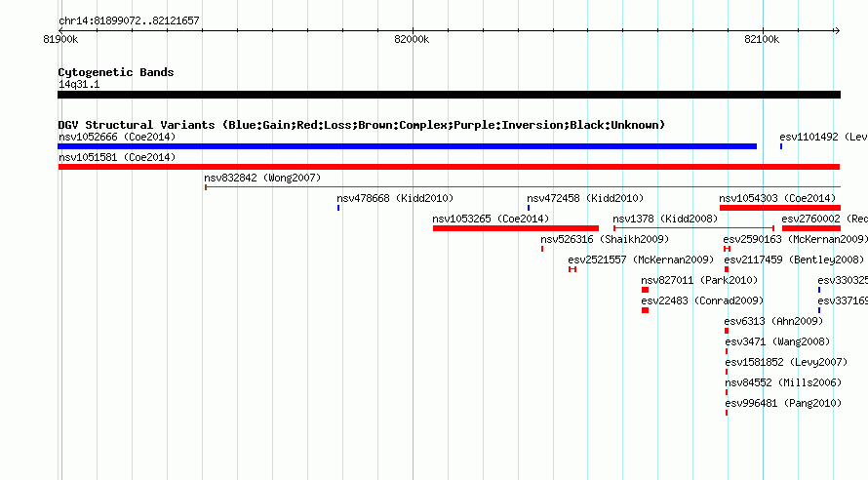This screenshot has height=480, width=868.
Task: Open esv996481 (Pang2010) variant
Action: click(x=783, y=403)
